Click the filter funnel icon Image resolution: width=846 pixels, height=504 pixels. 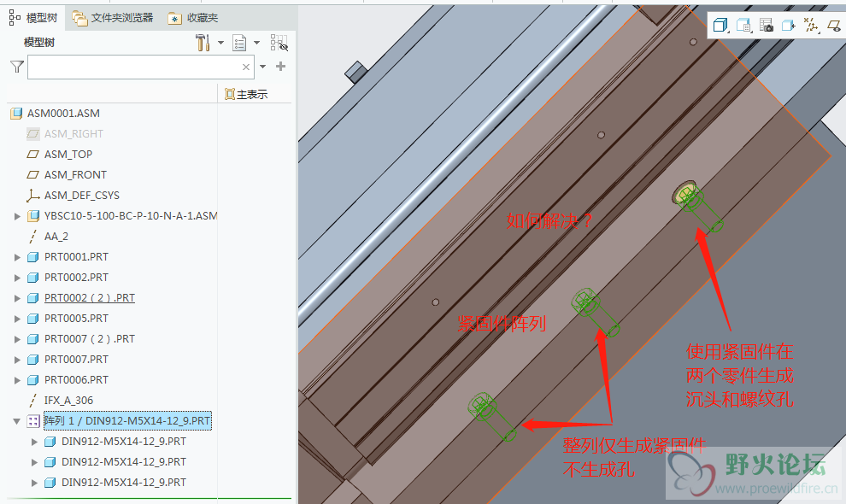click(x=16, y=67)
